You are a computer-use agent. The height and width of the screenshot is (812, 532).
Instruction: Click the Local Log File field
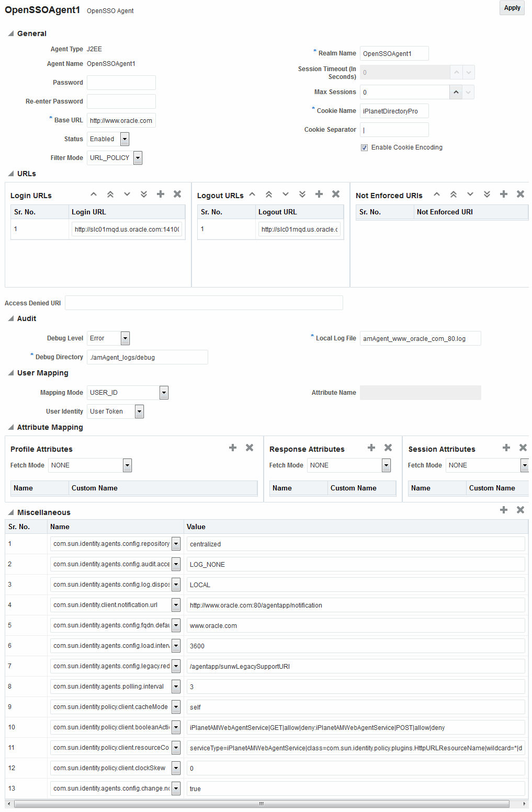tap(421, 338)
